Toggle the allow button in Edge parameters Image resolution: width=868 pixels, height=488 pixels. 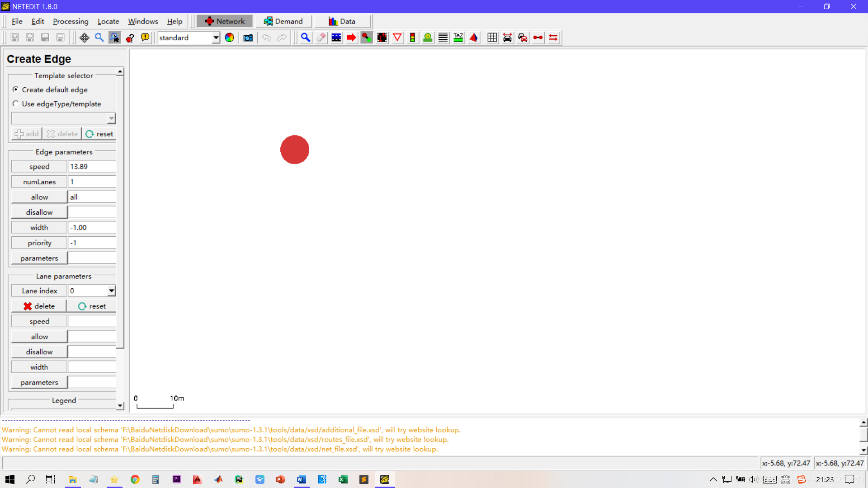click(x=39, y=197)
